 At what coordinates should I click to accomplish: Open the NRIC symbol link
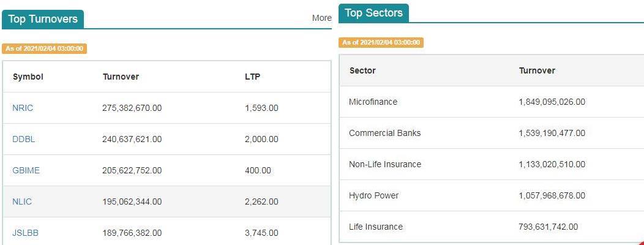tap(23, 108)
